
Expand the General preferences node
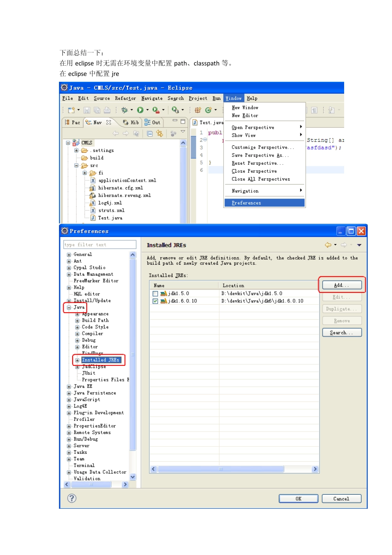pyautogui.click(x=69, y=255)
